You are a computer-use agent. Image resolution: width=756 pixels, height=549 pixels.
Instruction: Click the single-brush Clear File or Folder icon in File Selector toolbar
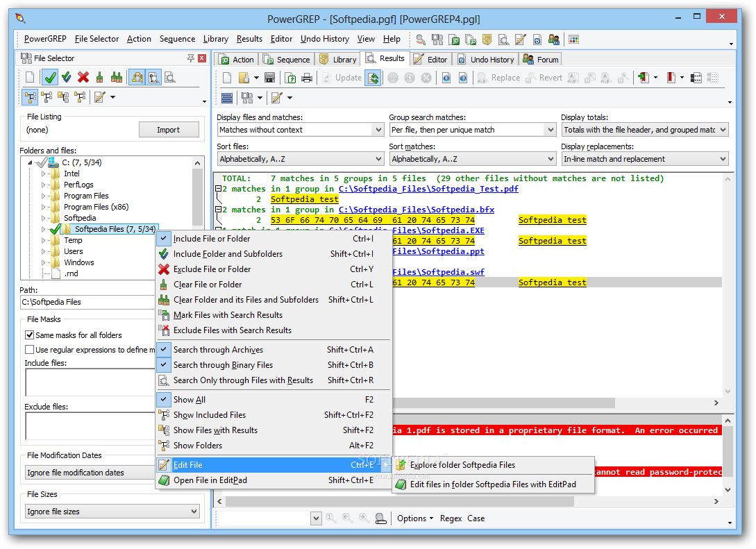[x=99, y=77]
